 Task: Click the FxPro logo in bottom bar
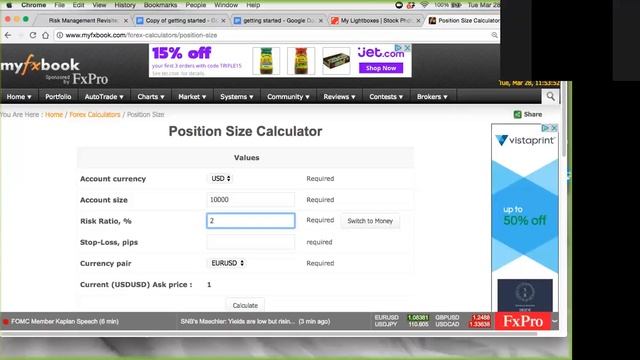tap(523, 321)
